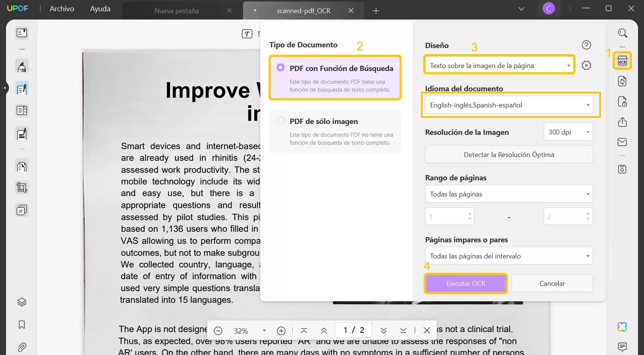Image resolution: width=644 pixels, height=355 pixels.
Task: Click Detectar la Resolución Óptima
Action: (509, 154)
